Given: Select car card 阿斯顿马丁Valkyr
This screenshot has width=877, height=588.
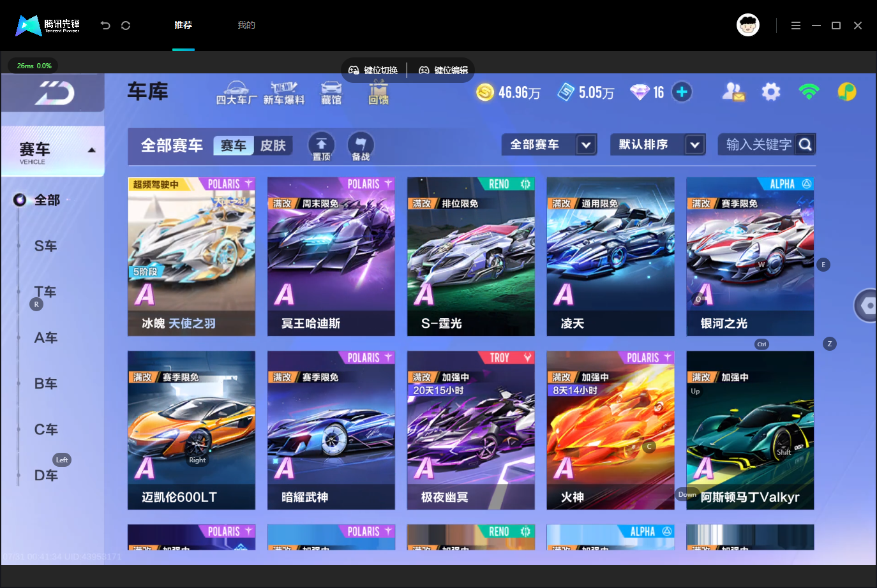Looking at the screenshot, I should [751, 430].
